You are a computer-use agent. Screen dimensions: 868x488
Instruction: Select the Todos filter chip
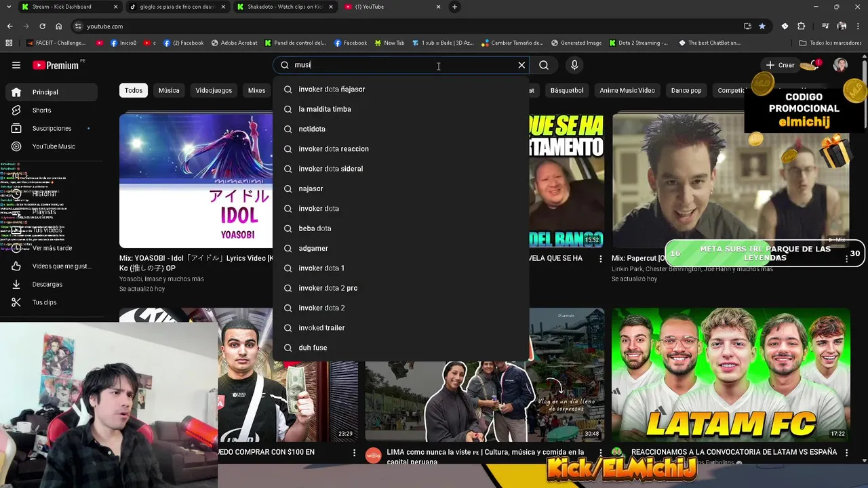click(134, 90)
